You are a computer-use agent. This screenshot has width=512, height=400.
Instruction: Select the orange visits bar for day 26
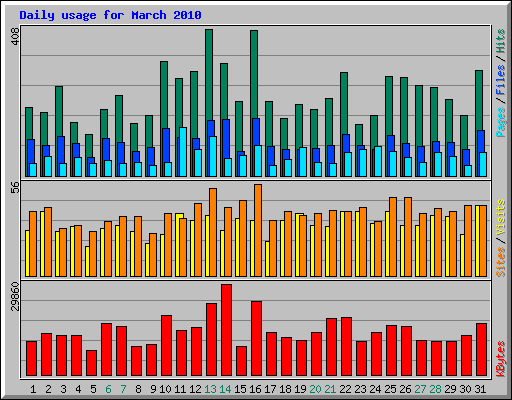click(x=408, y=237)
